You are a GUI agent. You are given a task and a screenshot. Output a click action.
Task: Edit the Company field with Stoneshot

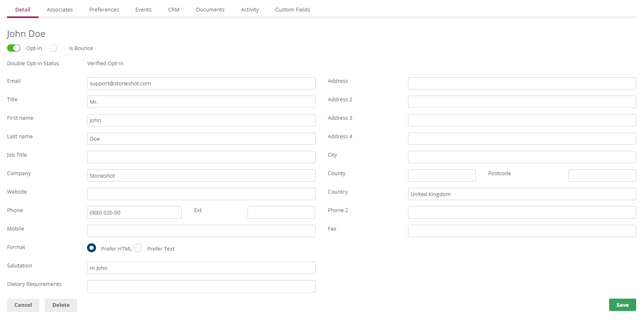201,176
